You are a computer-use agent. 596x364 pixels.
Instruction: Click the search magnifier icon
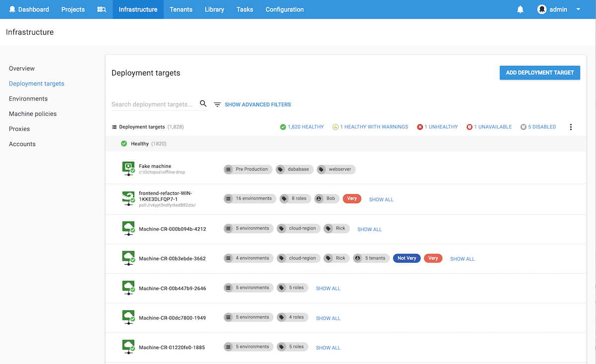click(203, 104)
